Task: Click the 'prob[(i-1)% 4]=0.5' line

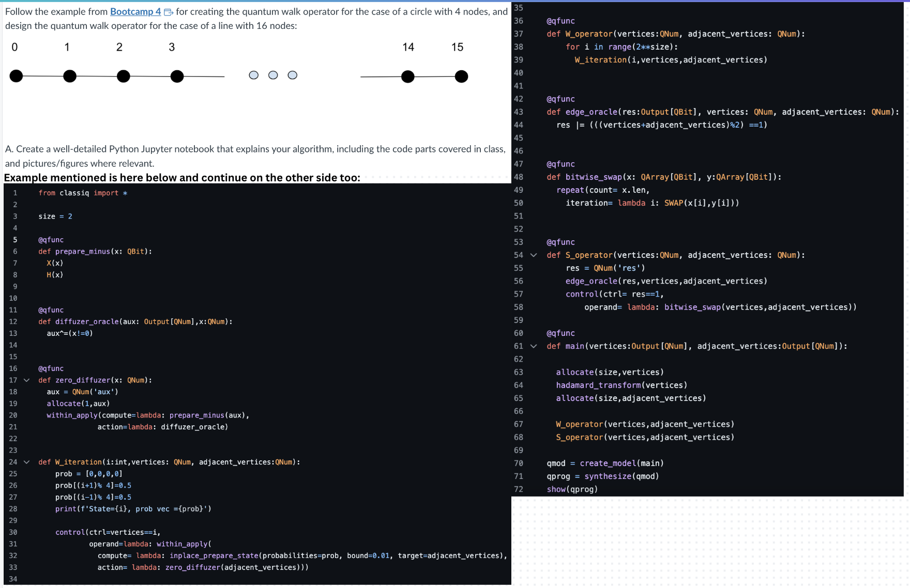Action: (x=93, y=497)
